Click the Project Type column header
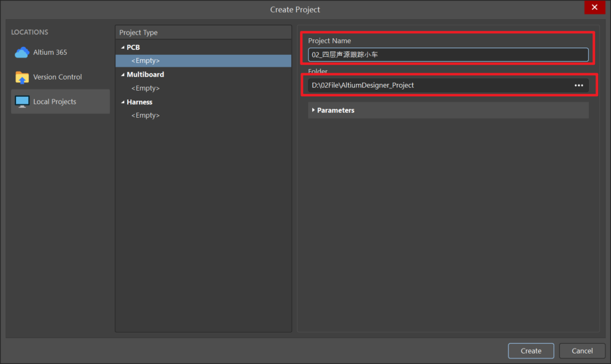The width and height of the screenshot is (611, 364). click(x=204, y=32)
